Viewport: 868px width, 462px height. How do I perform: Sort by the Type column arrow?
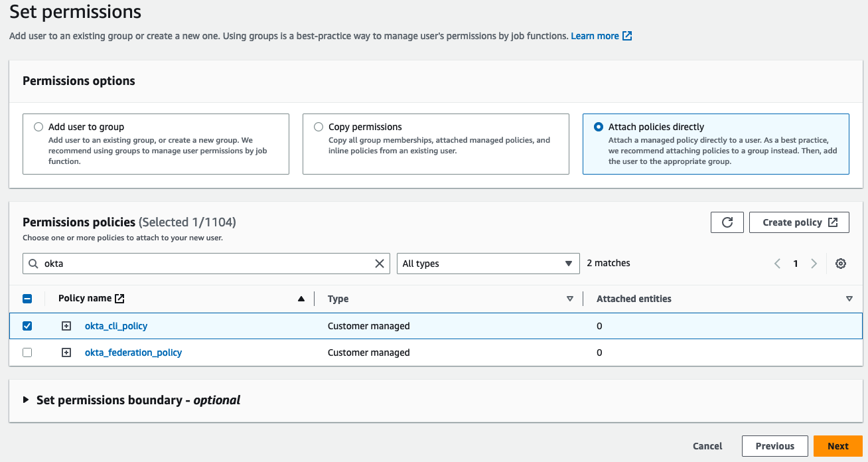(x=569, y=299)
